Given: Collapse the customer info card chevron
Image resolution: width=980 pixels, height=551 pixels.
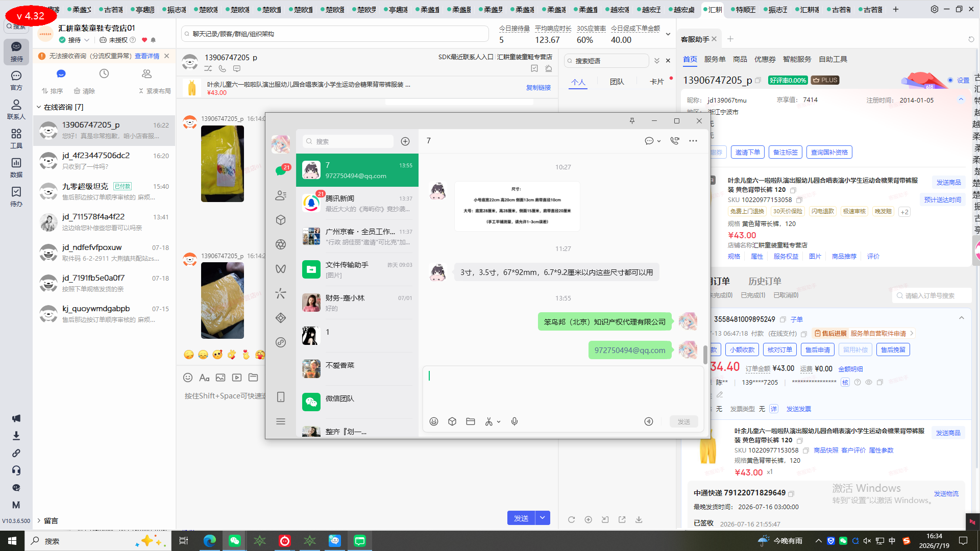Looking at the screenshot, I should tap(961, 99).
